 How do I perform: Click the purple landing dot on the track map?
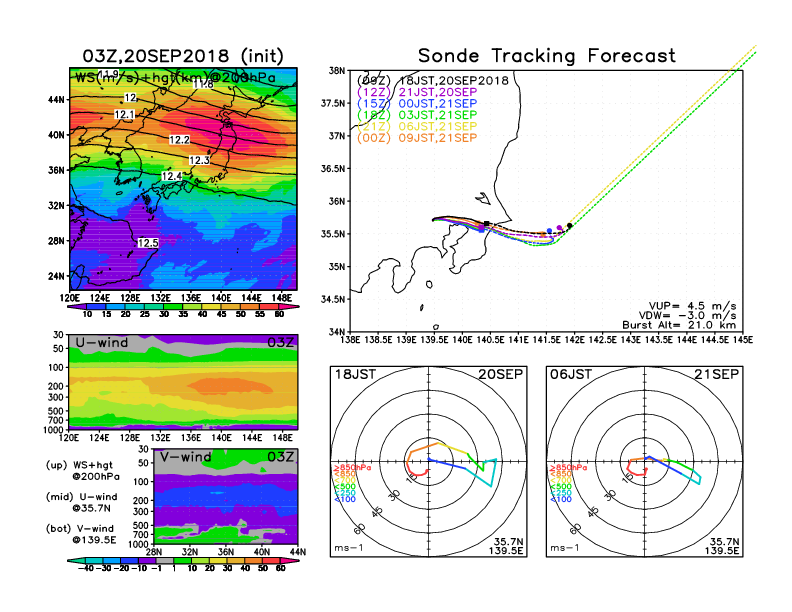coord(559,228)
